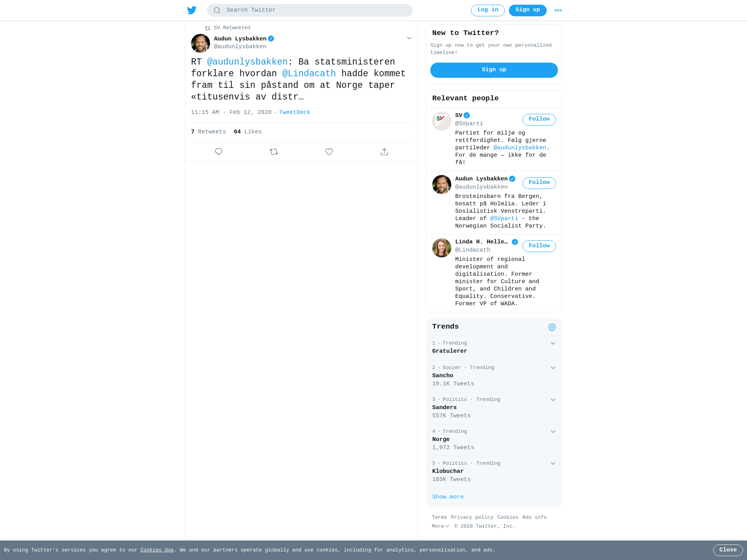
Task: Open Trends settings gear icon
Action: coord(552,327)
